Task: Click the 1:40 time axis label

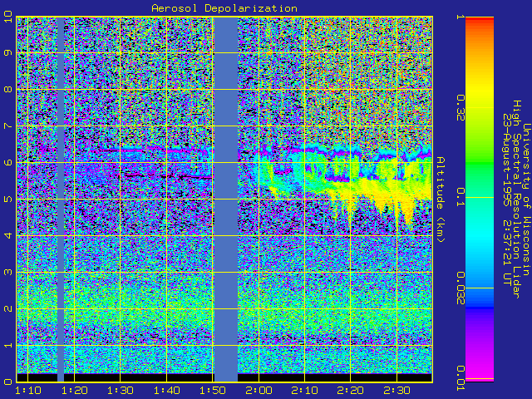Action: click(x=166, y=391)
